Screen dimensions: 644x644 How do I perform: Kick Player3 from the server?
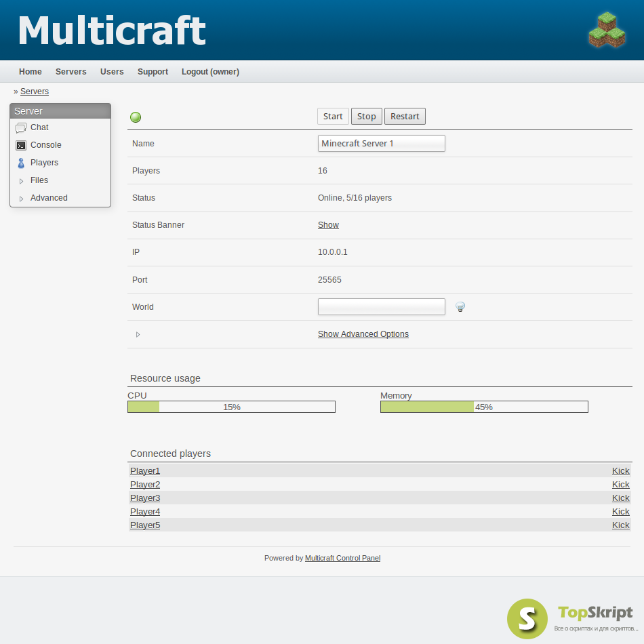click(x=620, y=498)
